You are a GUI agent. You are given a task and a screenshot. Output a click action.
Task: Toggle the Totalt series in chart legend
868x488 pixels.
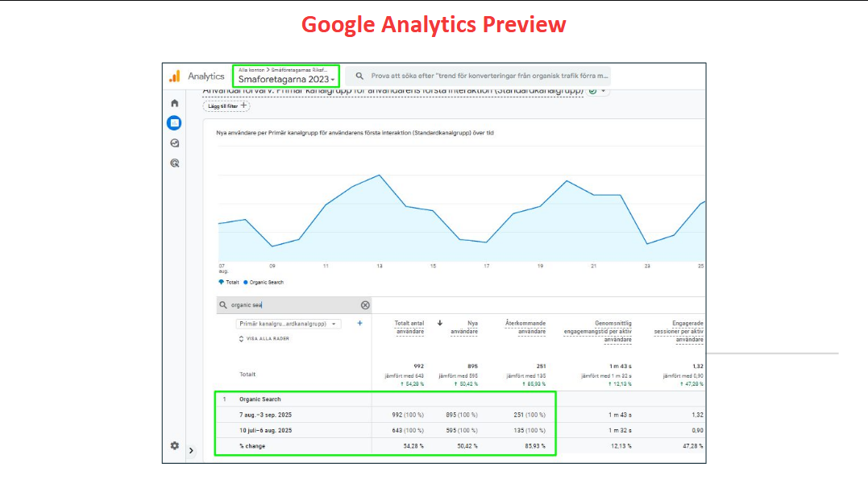tap(228, 283)
